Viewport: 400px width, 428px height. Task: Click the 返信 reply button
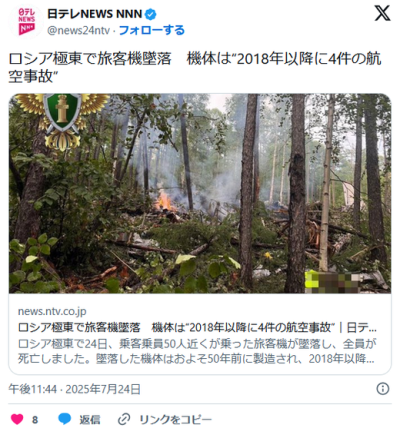tap(90, 419)
